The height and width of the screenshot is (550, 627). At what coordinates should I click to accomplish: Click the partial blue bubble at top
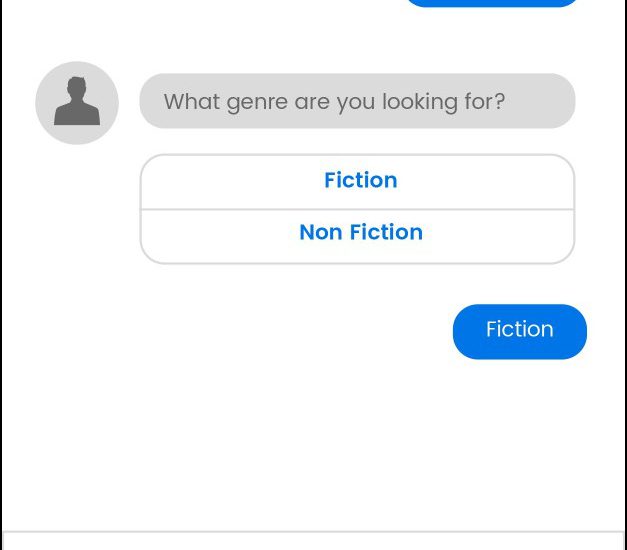click(x=491, y=3)
